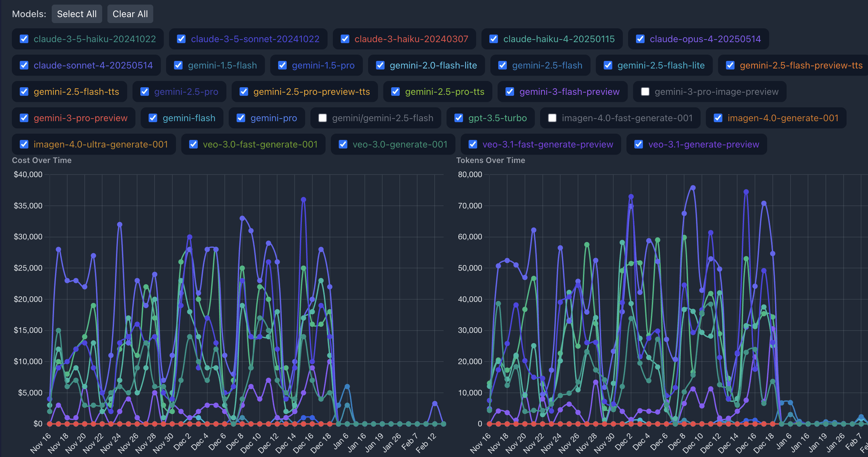Click the imagen-4.0-ultra-generate-001 label
The height and width of the screenshot is (457, 868).
click(101, 144)
